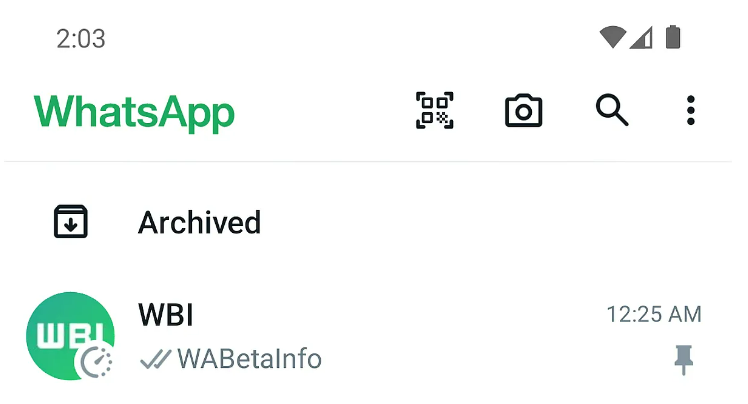Screen dimensions: 748x404
Task: Tap the 2:03 status bar clock
Action: click(x=81, y=39)
